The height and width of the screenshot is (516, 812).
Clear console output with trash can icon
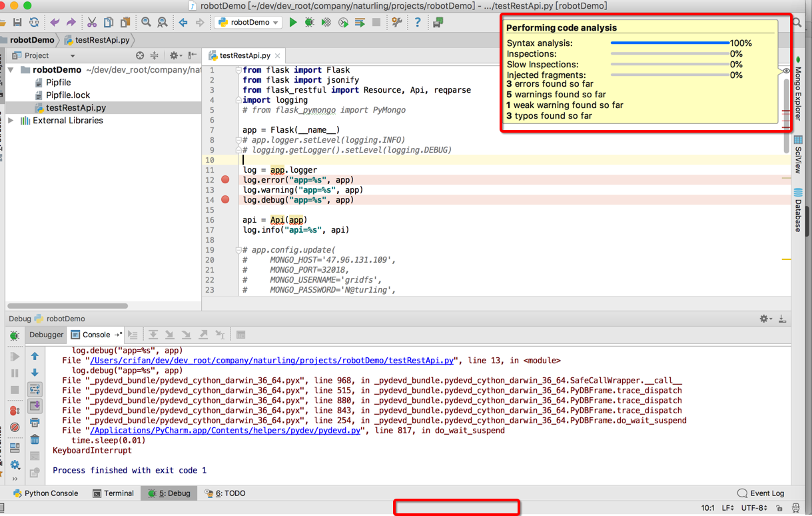click(35, 439)
